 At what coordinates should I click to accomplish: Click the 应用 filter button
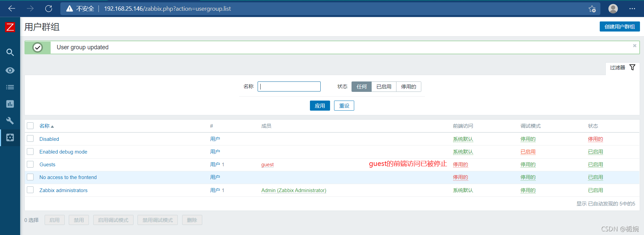point(320,106)
